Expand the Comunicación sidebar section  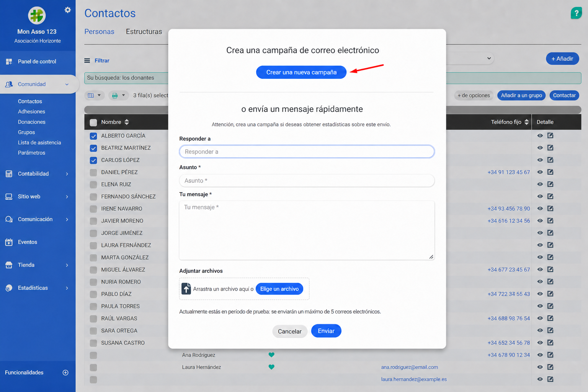coord(67,219)
